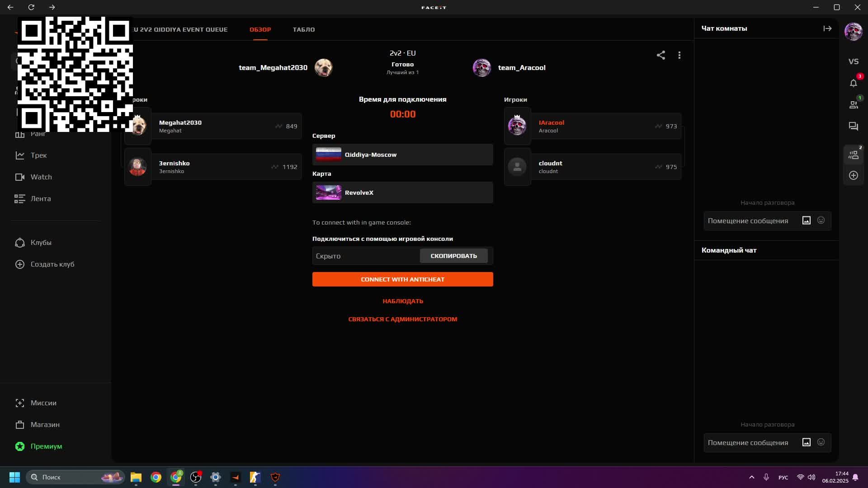Share the match room
The image size is (868, 488).
(660, 55)
